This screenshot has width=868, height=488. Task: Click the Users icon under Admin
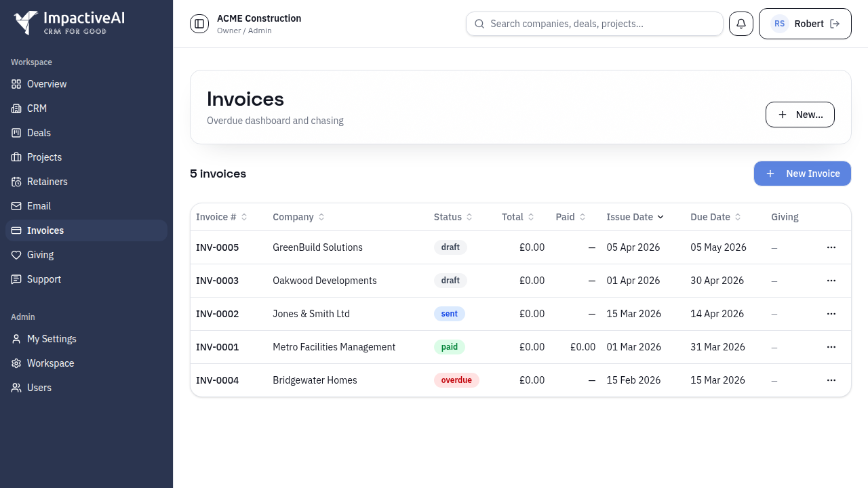click(15, 388)
